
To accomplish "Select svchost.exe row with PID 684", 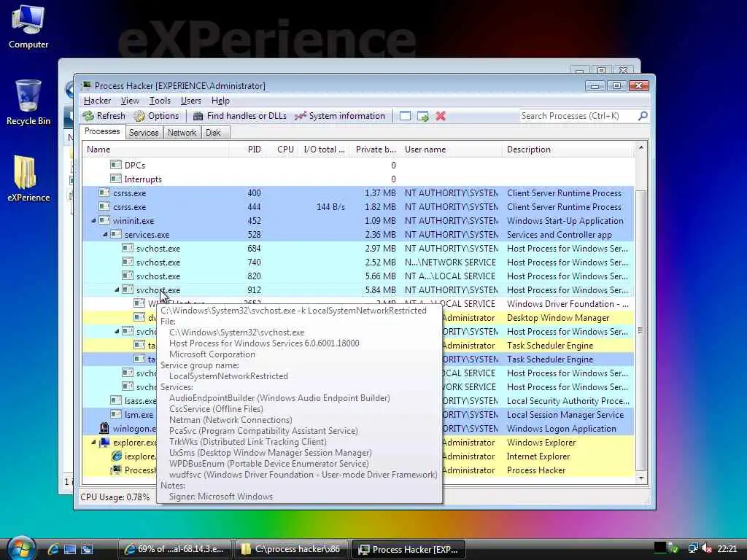I will tap(358, 248).
